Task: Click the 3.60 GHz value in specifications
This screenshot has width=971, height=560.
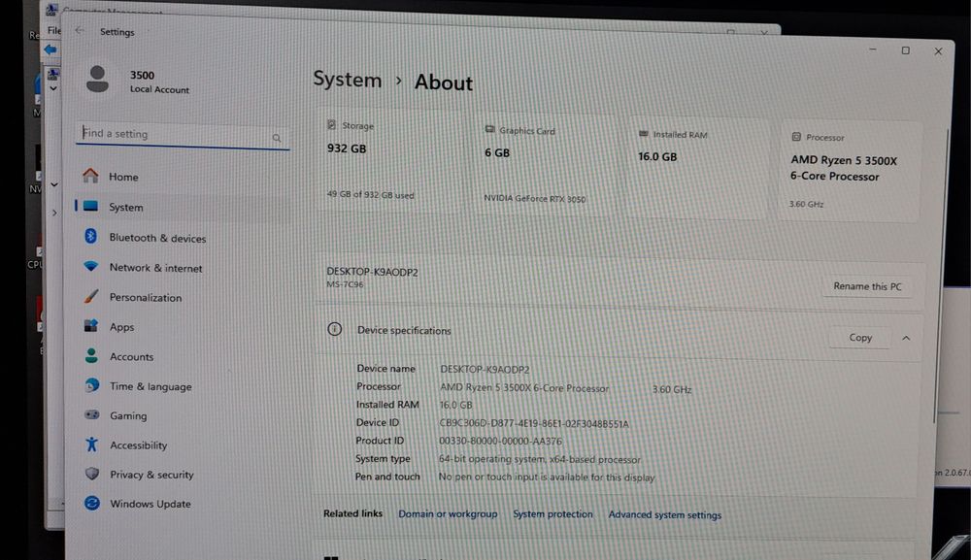Action: 672,389
